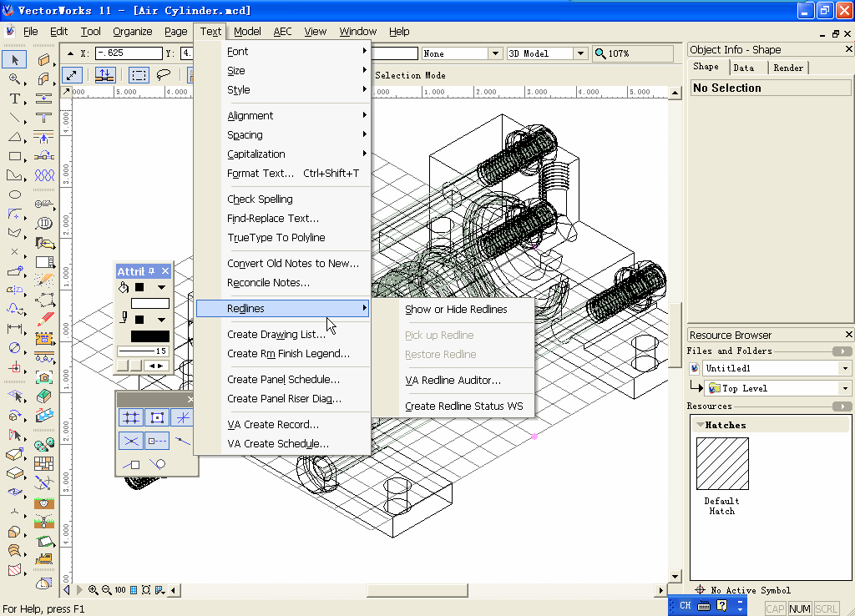Click the lasso selection mode
855x616 pixels.
point(163,74)
